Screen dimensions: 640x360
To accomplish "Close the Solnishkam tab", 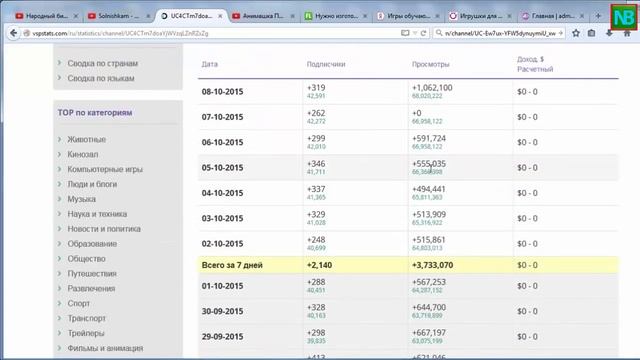I will point(148,16).
